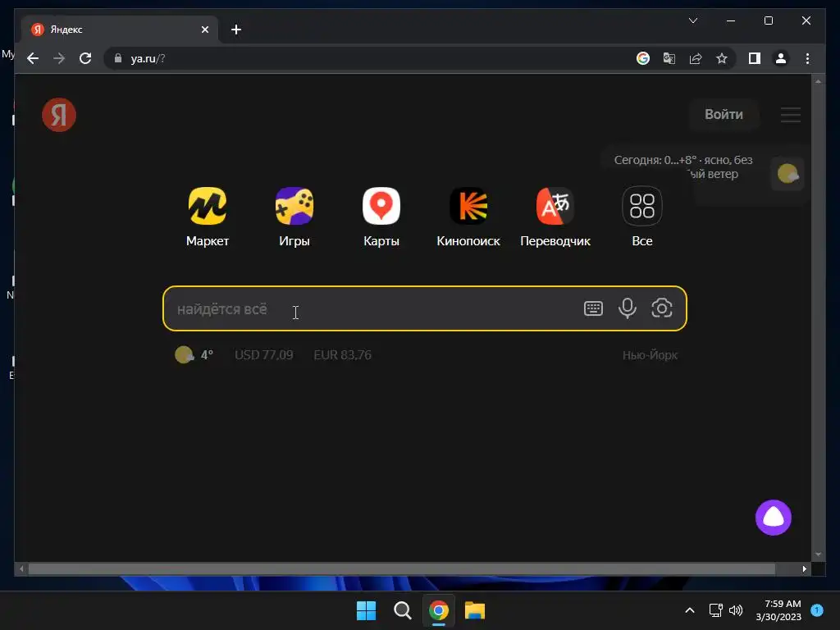Go back to previous page
840x630 pixels.
tap(33, 58)
